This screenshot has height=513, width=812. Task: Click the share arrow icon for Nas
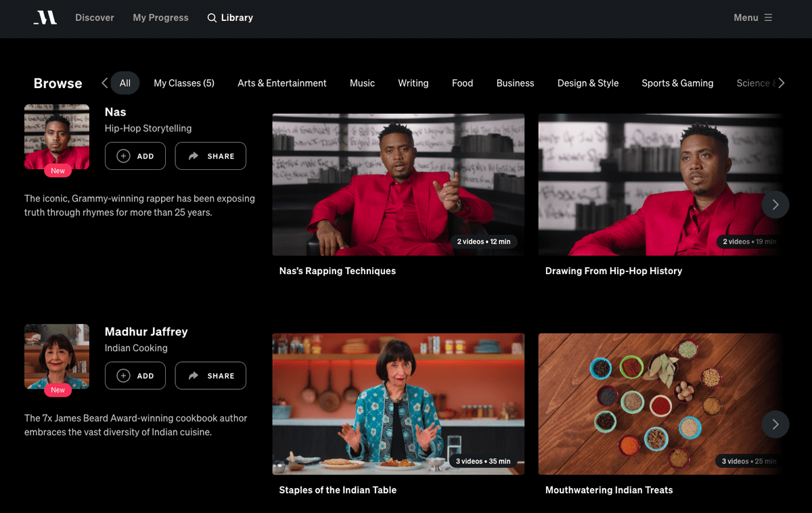tap(194, 156)
